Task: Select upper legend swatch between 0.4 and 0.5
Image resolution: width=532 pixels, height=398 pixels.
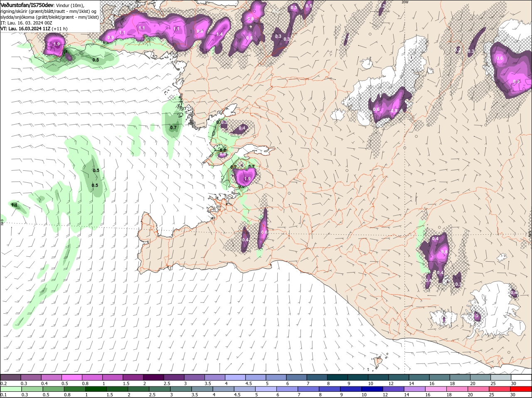Action: click(51, 377)
